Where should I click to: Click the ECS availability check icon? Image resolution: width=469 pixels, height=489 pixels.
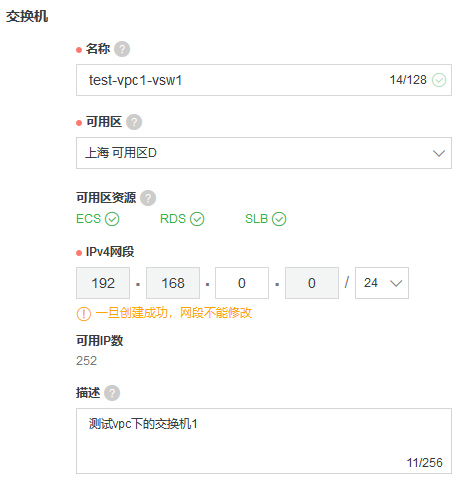[x=112, y=219]
